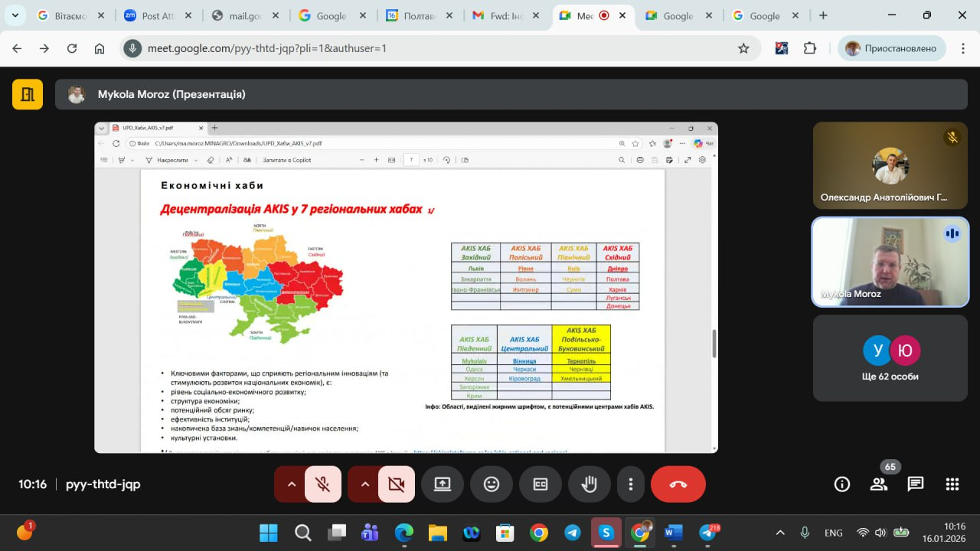This screenshot has width=980, height=551.
Task: Raise hand in the meeting
Action: (589, 484)
